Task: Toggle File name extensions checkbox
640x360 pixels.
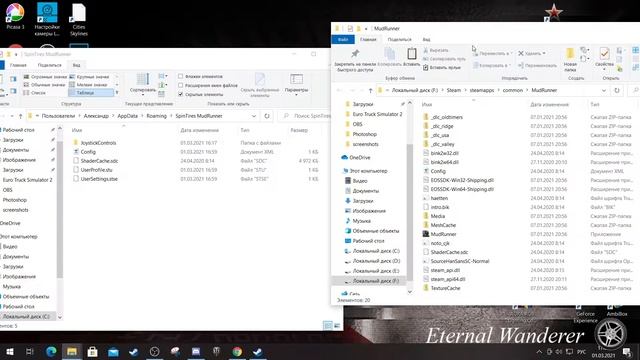Action: 180,85
